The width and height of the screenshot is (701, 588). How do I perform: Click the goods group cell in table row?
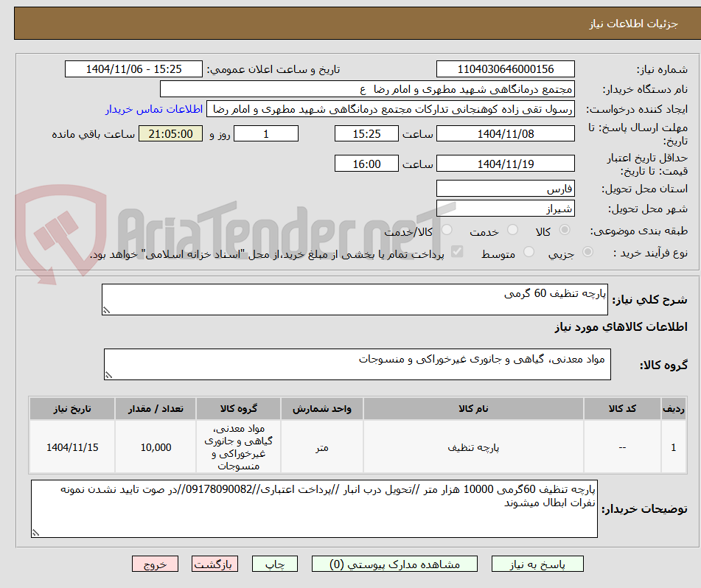[x=238, y=447]
